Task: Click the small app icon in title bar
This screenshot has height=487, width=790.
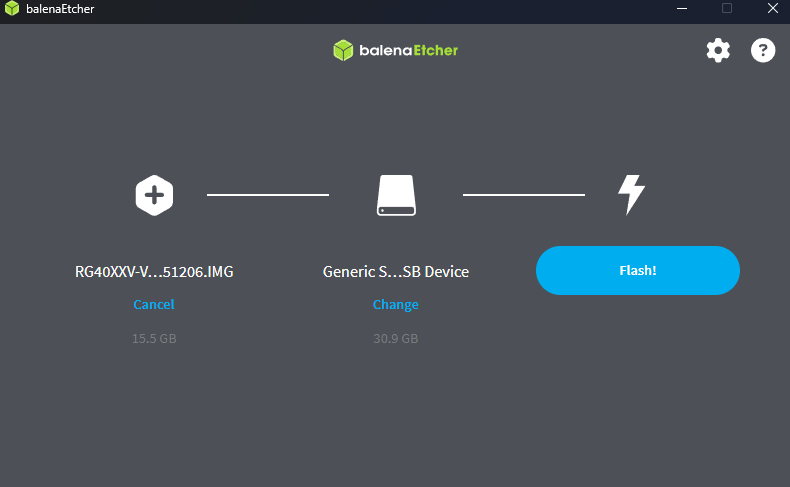Action: [x=12, y=9]
